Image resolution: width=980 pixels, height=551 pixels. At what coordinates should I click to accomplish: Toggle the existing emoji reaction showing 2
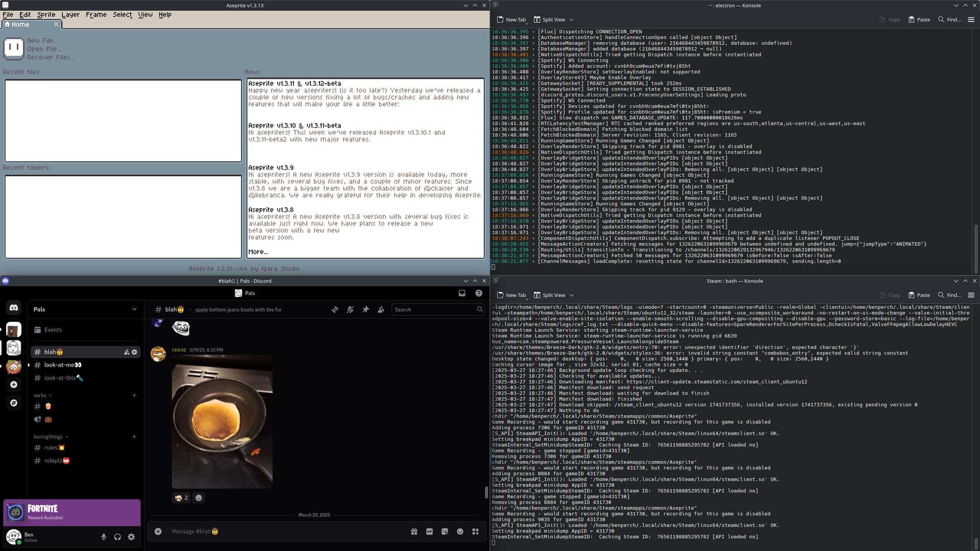click(x=181, y=498)
